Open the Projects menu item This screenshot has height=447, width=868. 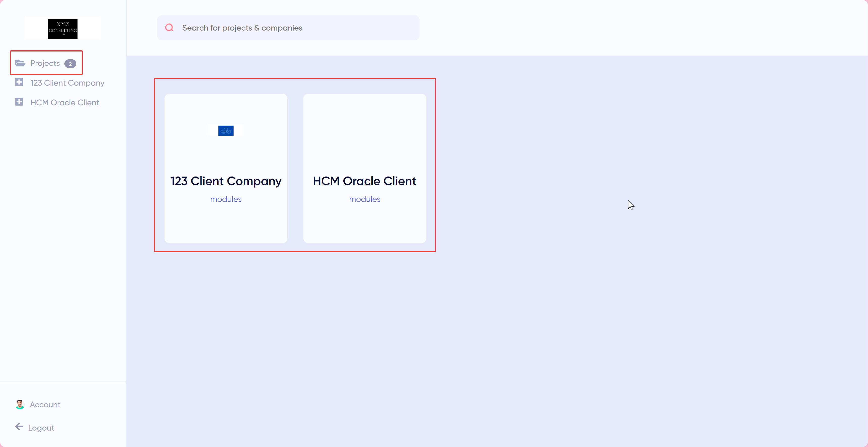coord(45,63)
